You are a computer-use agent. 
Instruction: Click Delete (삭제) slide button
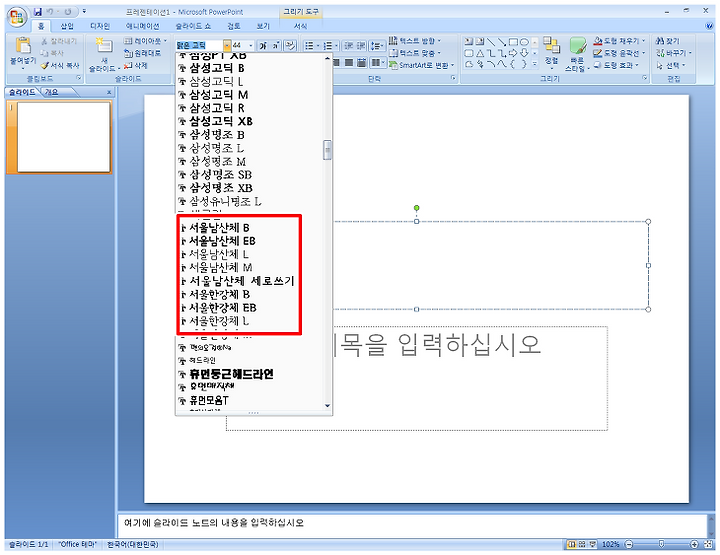click(x=135, y=66)
